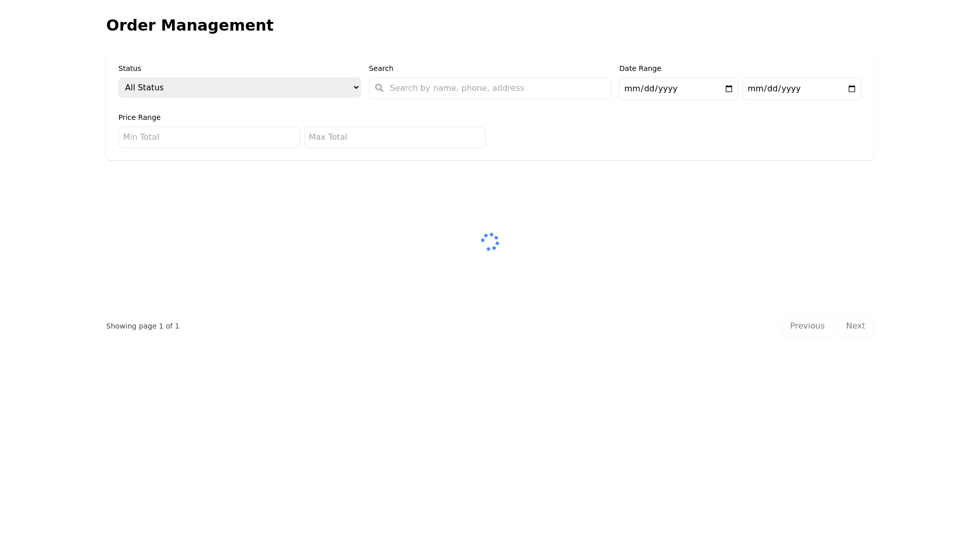980x551 pixels.
Task: Open the start date calendar picker icon
Action: [728, 89]
